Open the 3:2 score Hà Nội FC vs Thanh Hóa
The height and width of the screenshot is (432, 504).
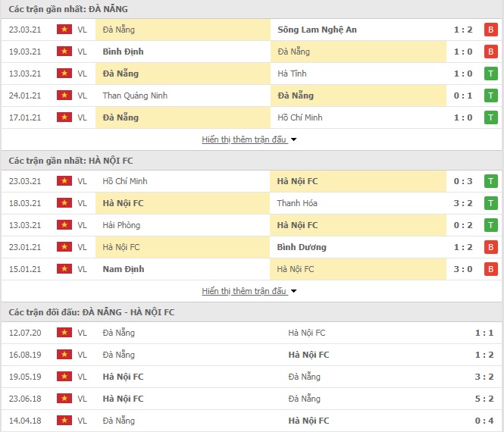click(x=463, y=203)
